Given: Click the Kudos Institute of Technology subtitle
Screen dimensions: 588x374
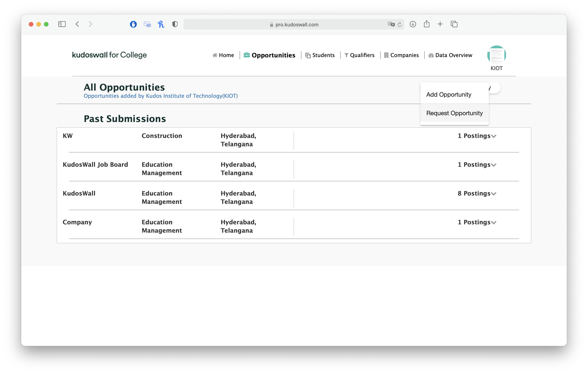Looking at the screenshot, I should (161, 96).
